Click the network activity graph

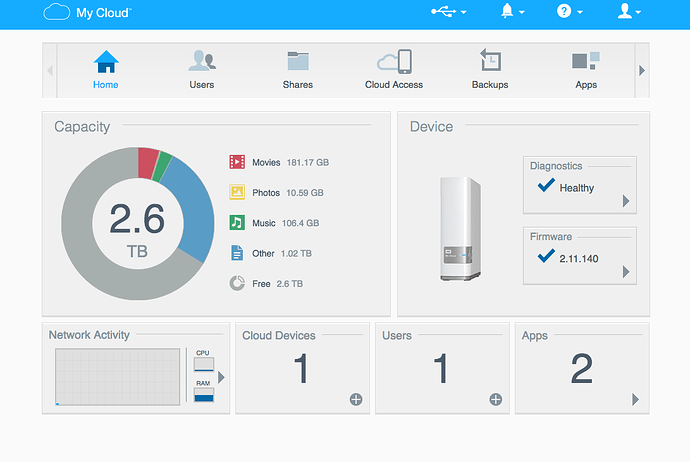117,377
